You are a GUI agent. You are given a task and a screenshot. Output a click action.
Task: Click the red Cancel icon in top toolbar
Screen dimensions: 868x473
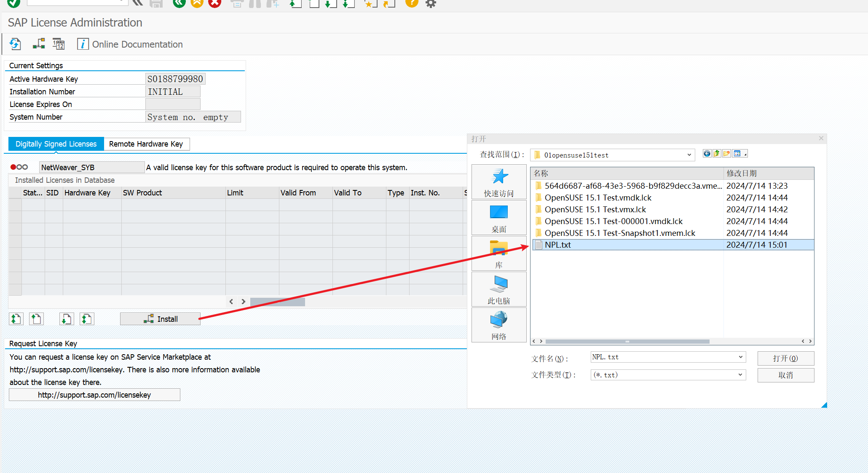pos(215,3)
